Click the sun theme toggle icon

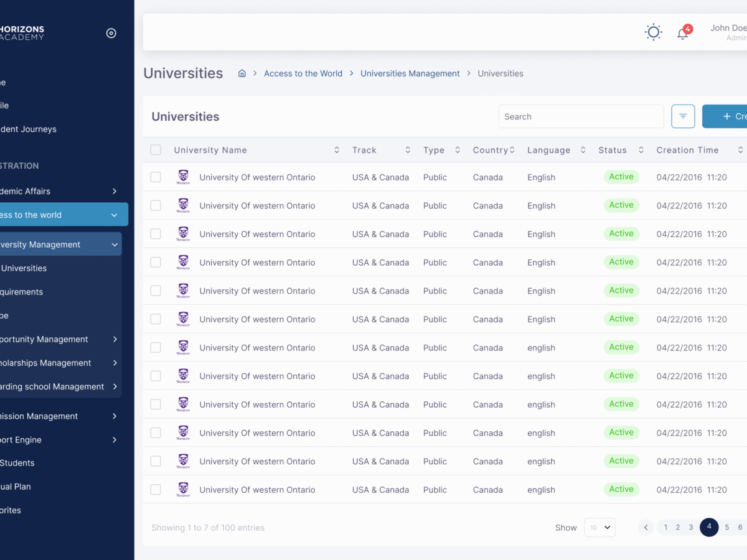[653, 32]
